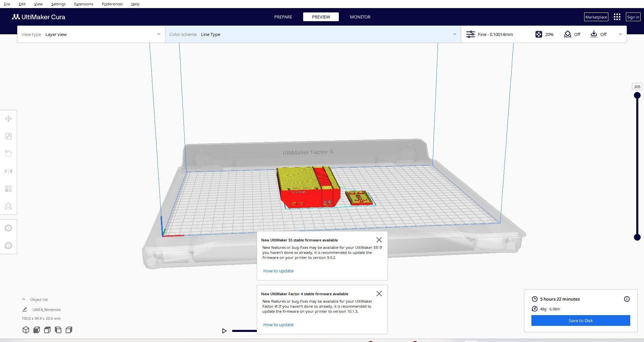Image resolution: width=644 pixels, height=342 pixels.
Task: Choose extruder 2 button
Action: coord(8,246)
